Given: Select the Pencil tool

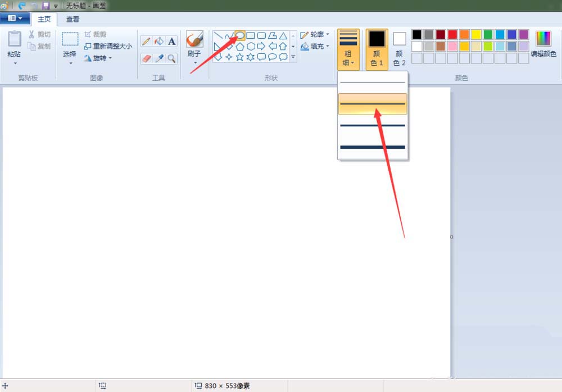Looking at the screenshot, I should [146, 41].
